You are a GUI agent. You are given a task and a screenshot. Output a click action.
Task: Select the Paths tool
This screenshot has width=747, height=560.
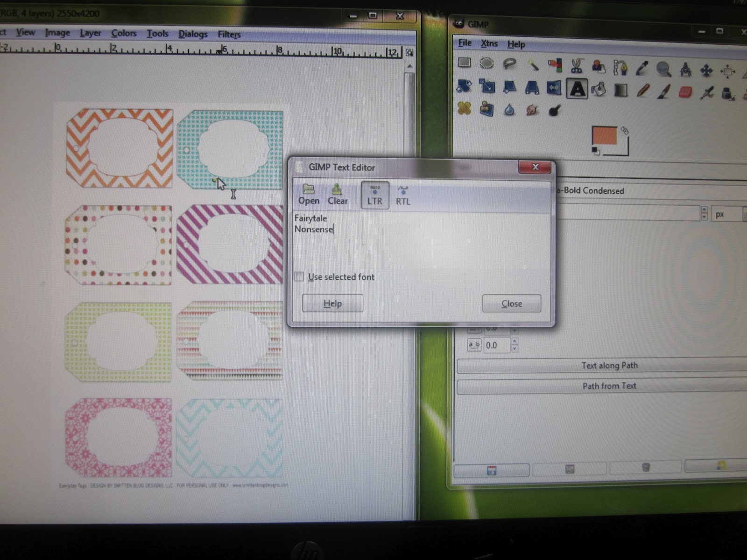[620, 68]
